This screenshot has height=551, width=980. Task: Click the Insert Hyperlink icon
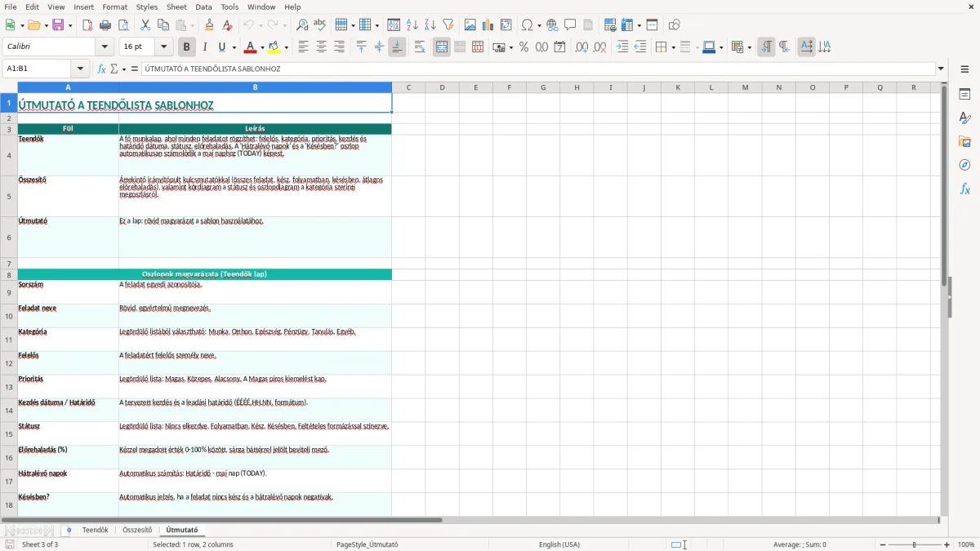pyautogui.click(x=552, y=25)
